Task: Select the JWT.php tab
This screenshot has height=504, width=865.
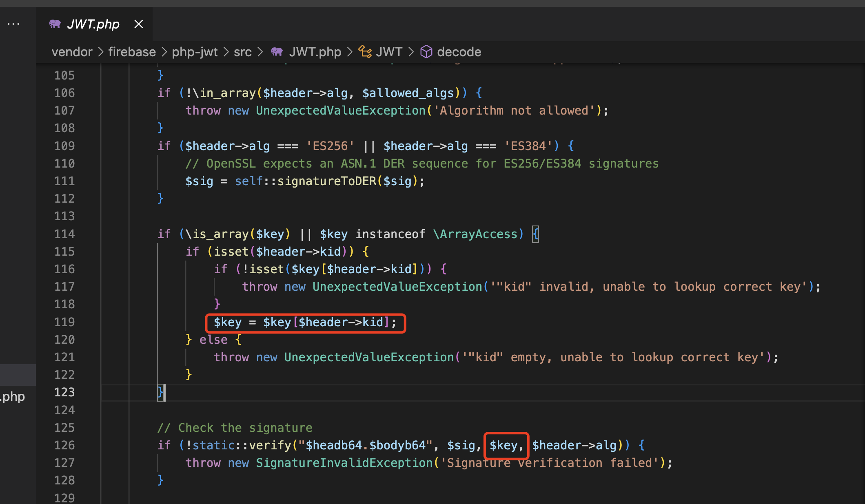Action: 93,24
